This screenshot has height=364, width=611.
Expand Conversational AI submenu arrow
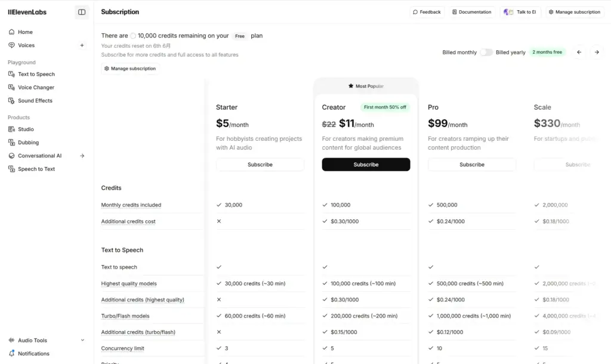pos(82,156)
